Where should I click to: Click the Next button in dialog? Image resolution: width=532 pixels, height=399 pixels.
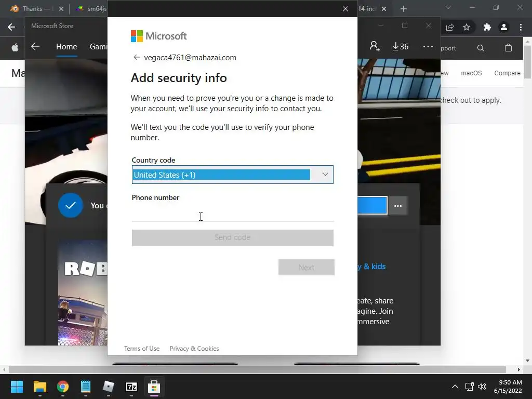click(x=307, y=268)
